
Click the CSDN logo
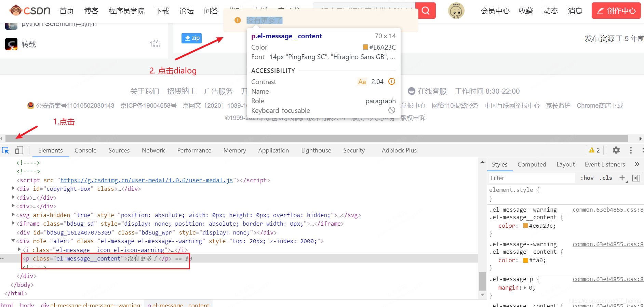click(30, 11)
